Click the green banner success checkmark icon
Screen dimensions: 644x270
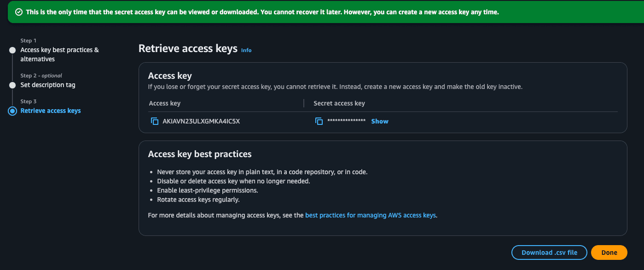point(19,12)
